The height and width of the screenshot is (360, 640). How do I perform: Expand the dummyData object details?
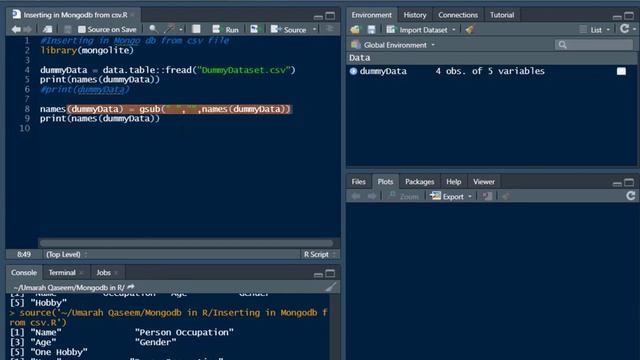pyautogui.click(x=353, y=71)
